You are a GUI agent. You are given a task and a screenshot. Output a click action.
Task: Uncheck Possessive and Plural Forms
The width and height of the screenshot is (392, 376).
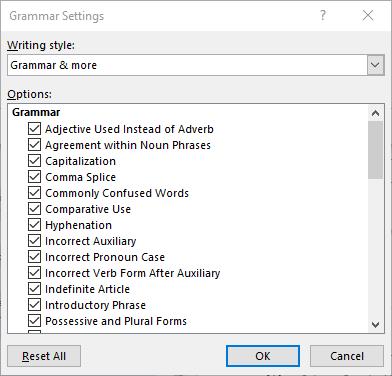click(x=35, y=321)
